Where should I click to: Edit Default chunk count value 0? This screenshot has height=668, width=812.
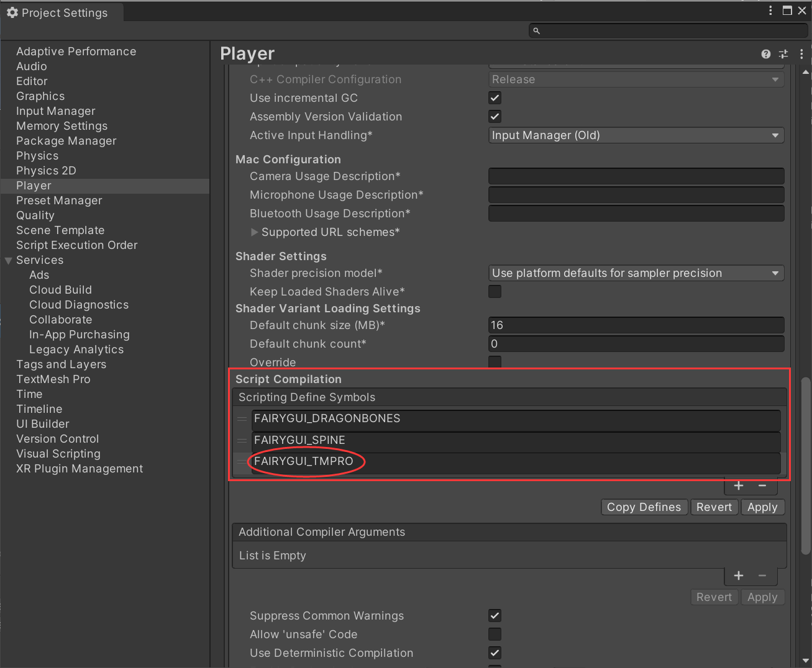(636, 344)
